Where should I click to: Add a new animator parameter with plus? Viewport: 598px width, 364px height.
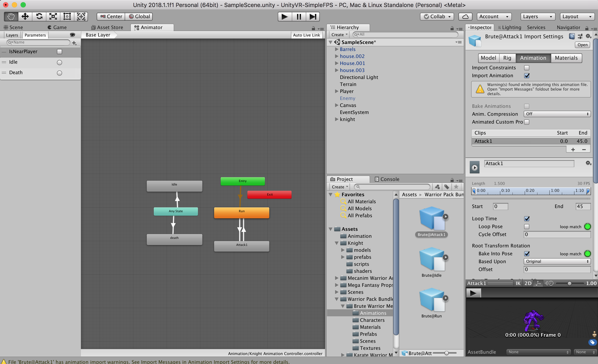[x=74, y=43]
